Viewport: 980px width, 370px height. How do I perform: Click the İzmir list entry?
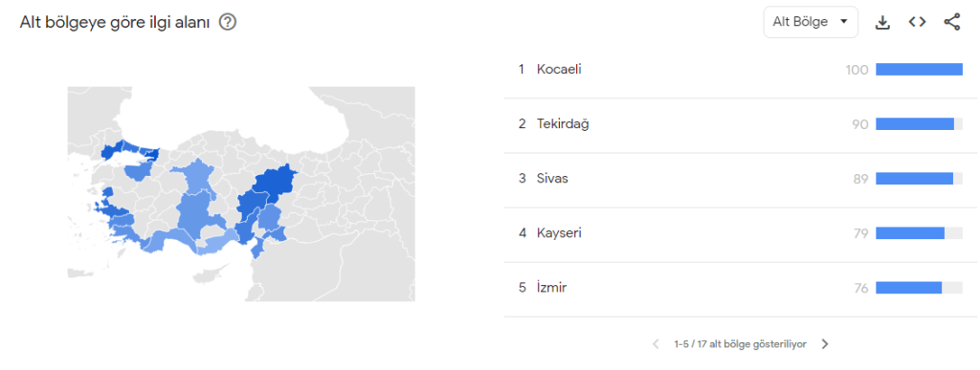pyautogui.click(x=740, y=289)
